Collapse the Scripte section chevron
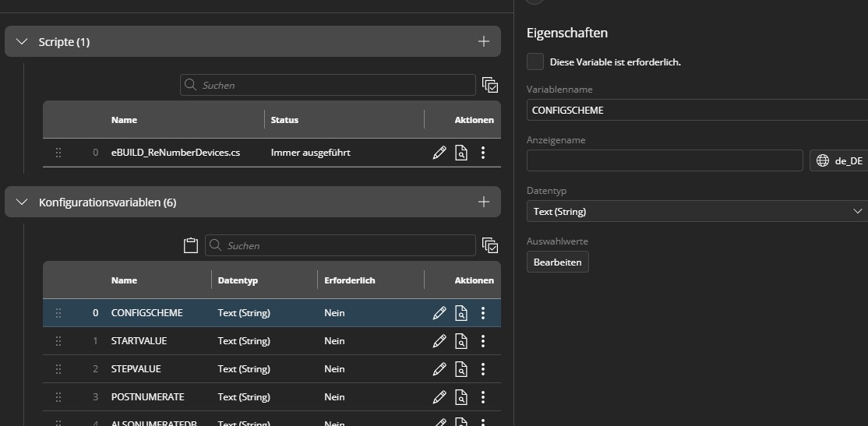The image size is (868, 426). click(x=22, y=41)
